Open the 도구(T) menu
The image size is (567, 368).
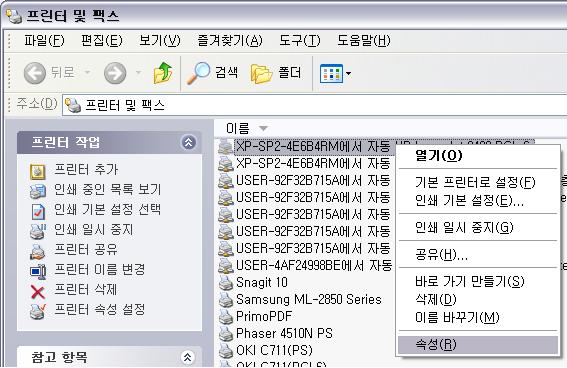[x=299, y=40]
